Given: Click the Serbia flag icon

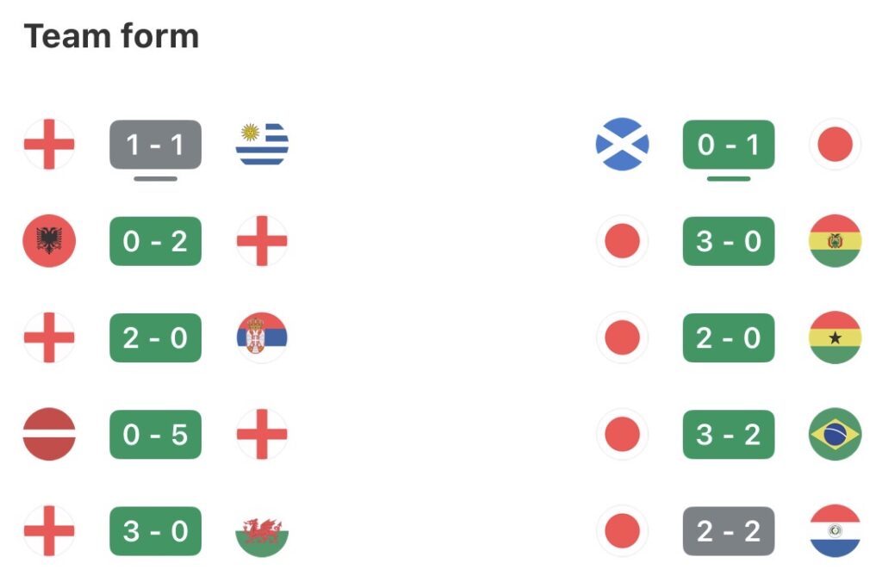Looking at the screenshot, I should (262, 337).
